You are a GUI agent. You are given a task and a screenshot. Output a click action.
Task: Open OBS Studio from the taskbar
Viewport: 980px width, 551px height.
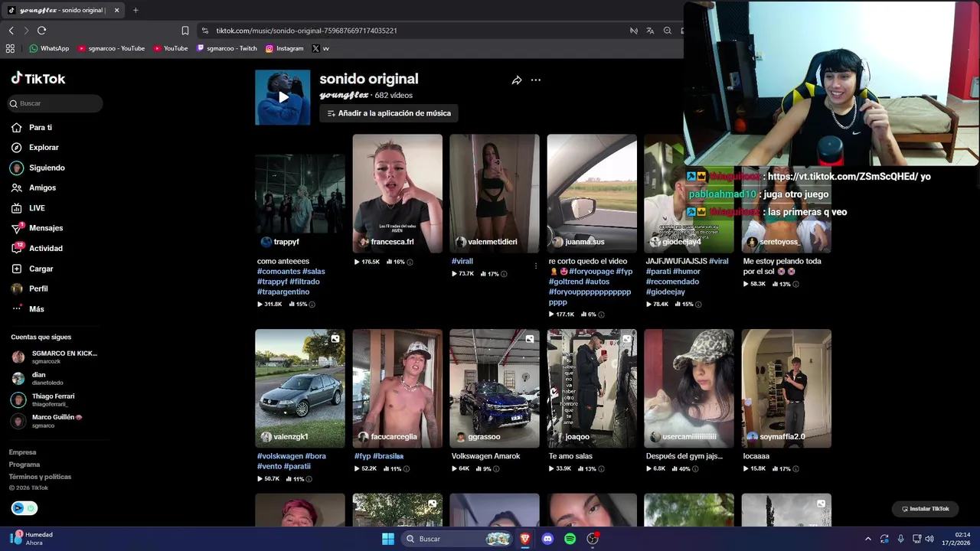(x=593, y=539)
